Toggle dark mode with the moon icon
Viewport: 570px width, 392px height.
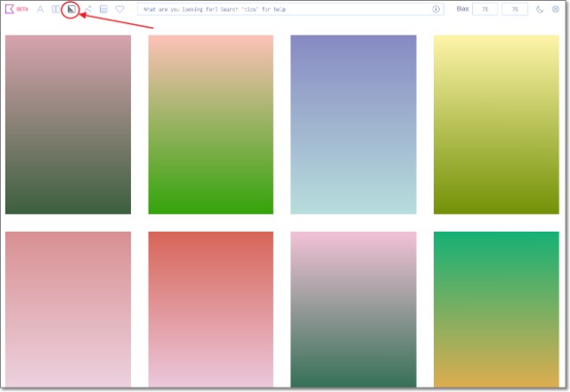(x=541, y=10)
